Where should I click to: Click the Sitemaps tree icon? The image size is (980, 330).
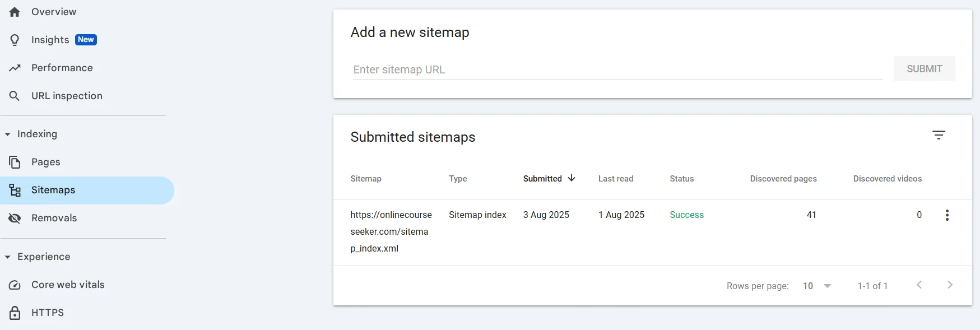pyautogui.click(x=15, y=190)
